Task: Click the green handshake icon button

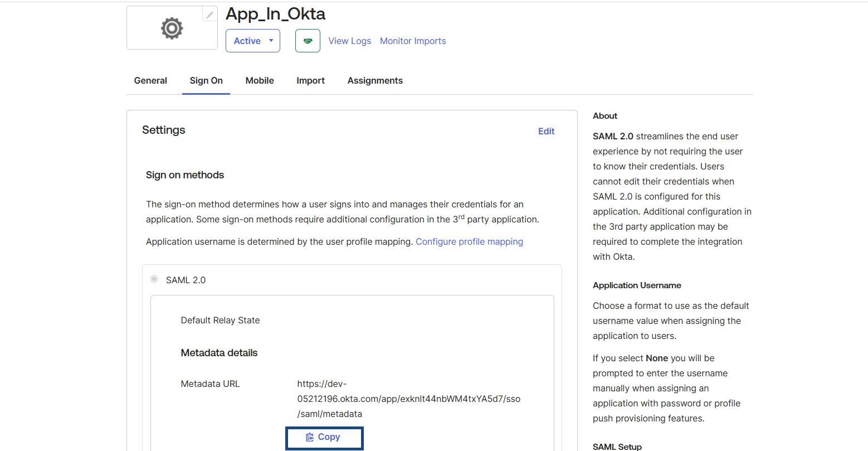Action: 308,41
